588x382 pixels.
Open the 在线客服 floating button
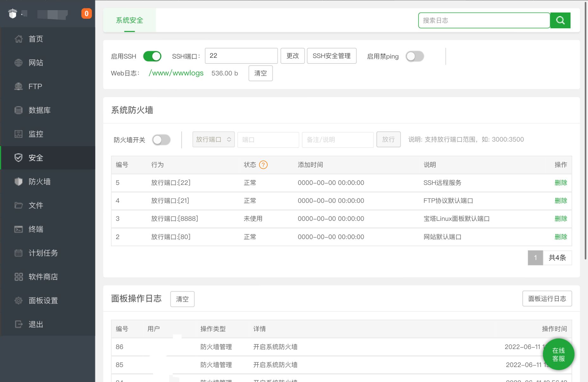coord(559,354)
